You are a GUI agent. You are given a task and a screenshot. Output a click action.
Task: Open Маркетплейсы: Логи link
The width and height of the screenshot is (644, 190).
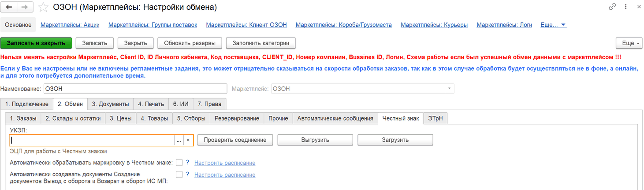click(x=504, y=25)
